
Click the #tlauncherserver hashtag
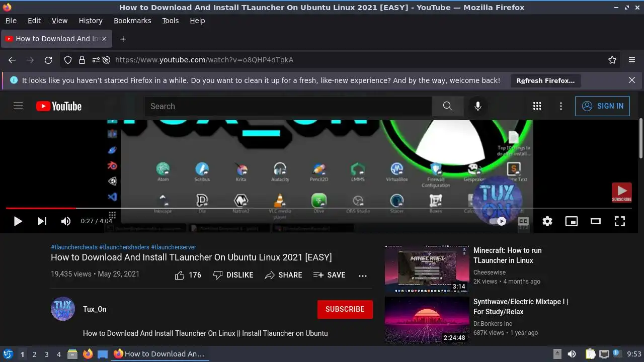click(x=174, y=247)
